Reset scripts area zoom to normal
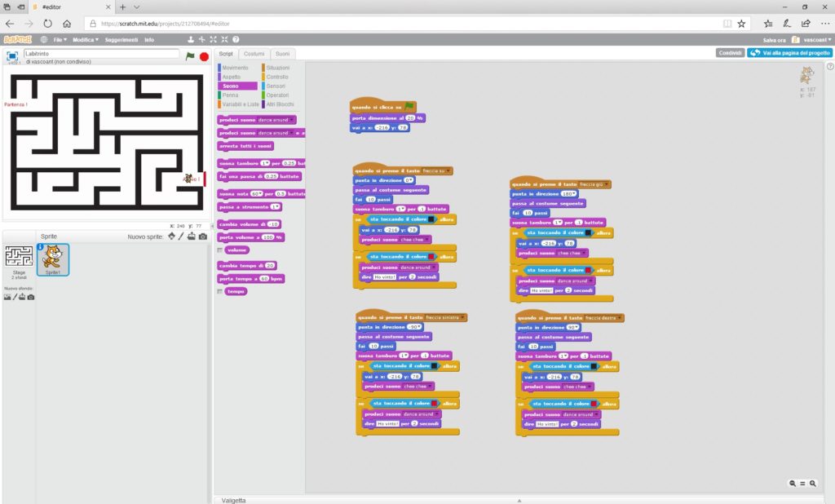 click(802, 484)
